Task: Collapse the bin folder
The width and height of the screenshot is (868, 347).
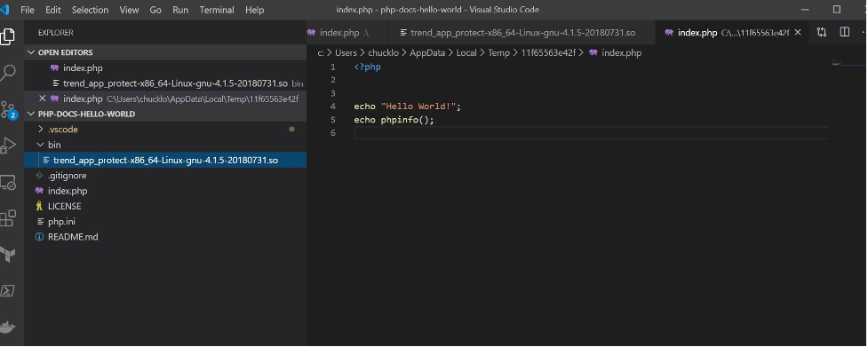Action: click(165, 145)
